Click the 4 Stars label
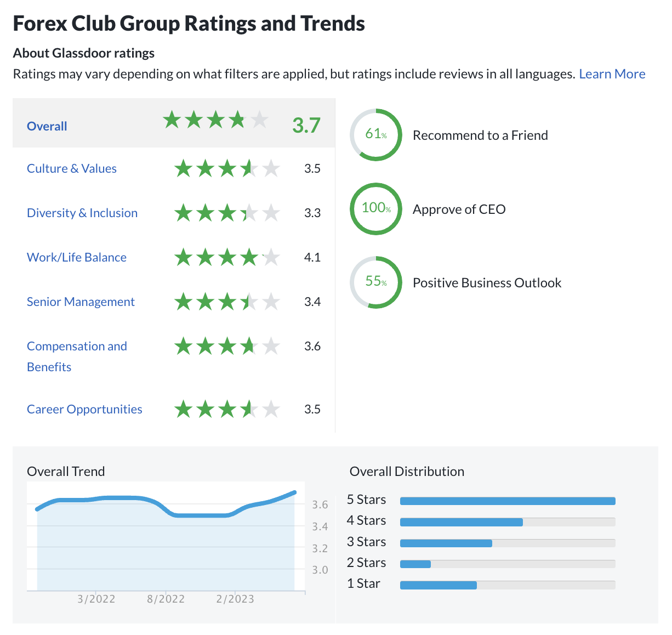Image resolution: width=672 pixels, height=635 pixels. 366,520
